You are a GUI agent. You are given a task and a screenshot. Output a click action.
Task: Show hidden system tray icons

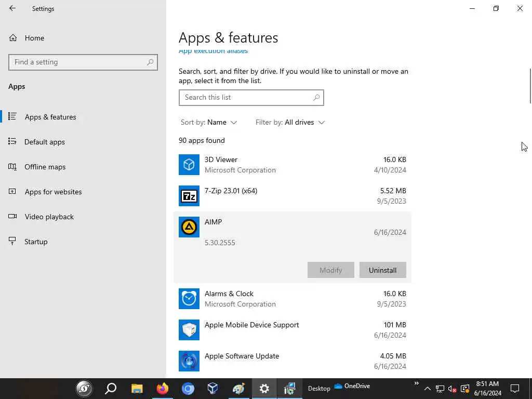pyautogui.click(x=428, y=389)
